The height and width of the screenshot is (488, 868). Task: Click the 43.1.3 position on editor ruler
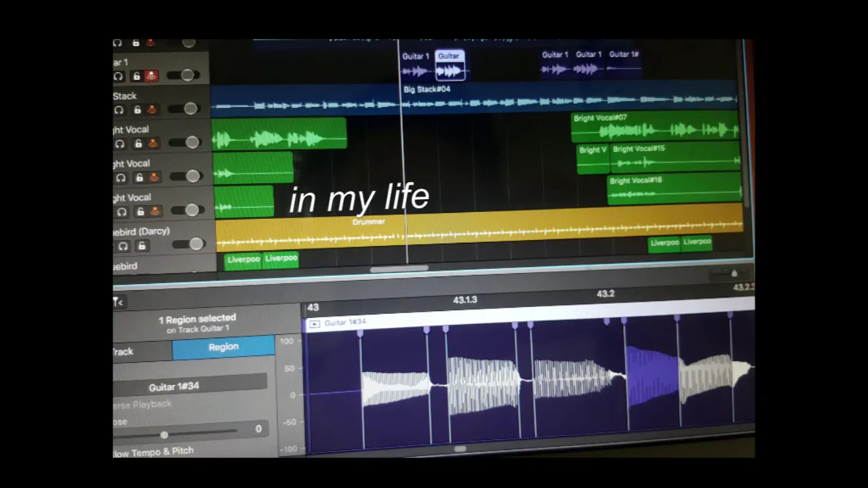(x=465, y=300)
